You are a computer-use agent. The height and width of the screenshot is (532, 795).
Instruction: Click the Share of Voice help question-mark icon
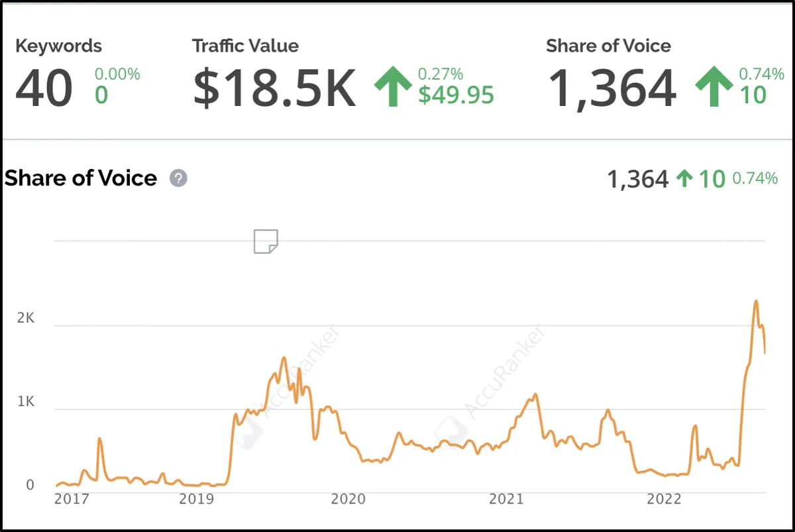178,178
